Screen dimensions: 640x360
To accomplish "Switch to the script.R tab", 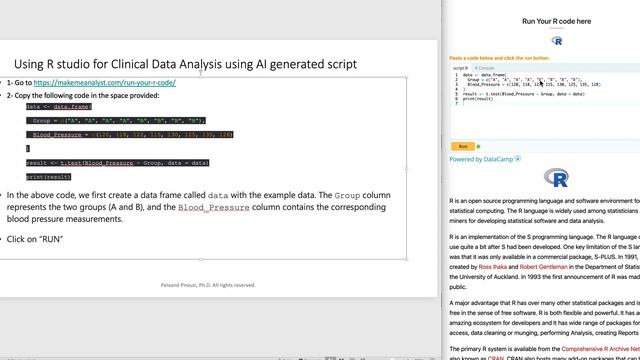I will point(460,68).
